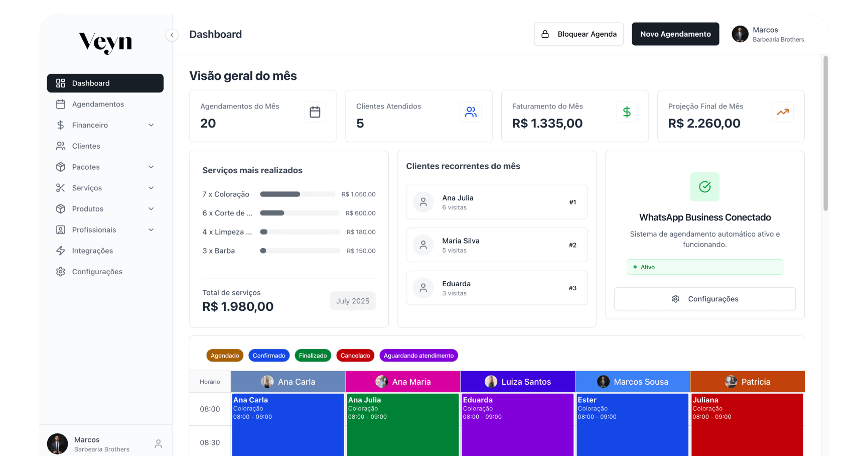This screenshot has height=456, width=868.
Task: Click the Finalizado status filter chip
Action: click(x=313, y=355)
